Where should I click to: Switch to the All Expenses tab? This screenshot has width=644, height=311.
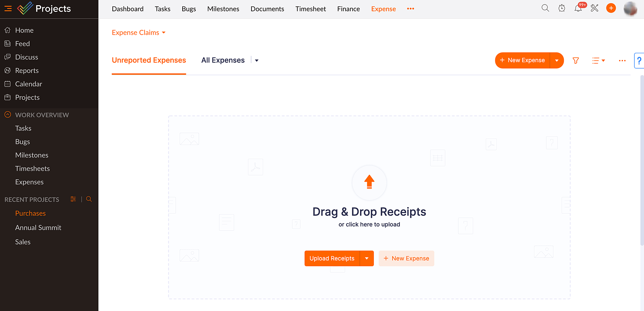pyautogui.click(x=223, y=60)
